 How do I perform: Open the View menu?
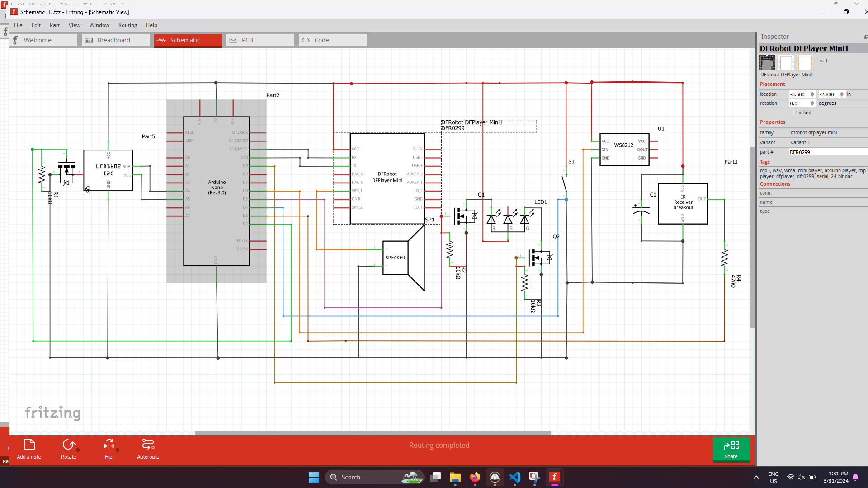click(x=75, y=25)
